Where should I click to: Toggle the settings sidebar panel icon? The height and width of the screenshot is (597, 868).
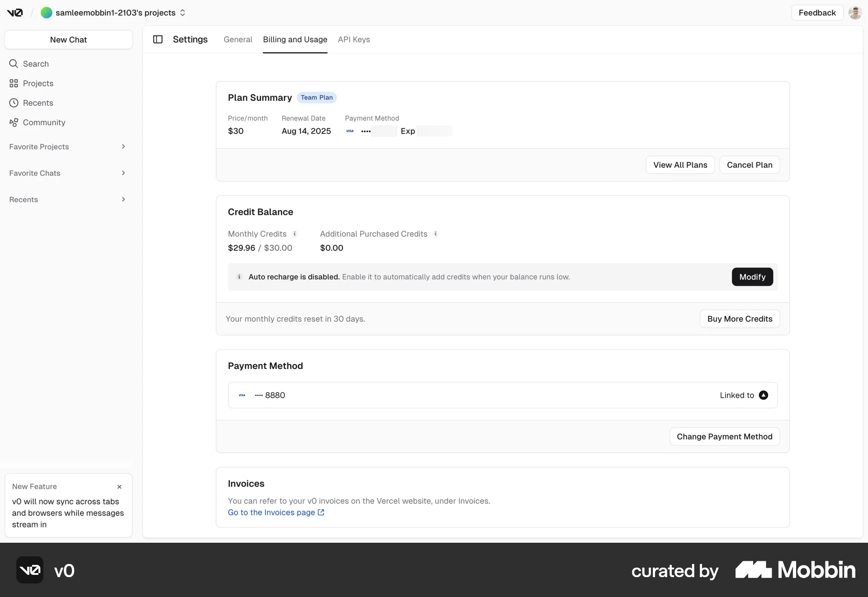(x=157, y=39)
